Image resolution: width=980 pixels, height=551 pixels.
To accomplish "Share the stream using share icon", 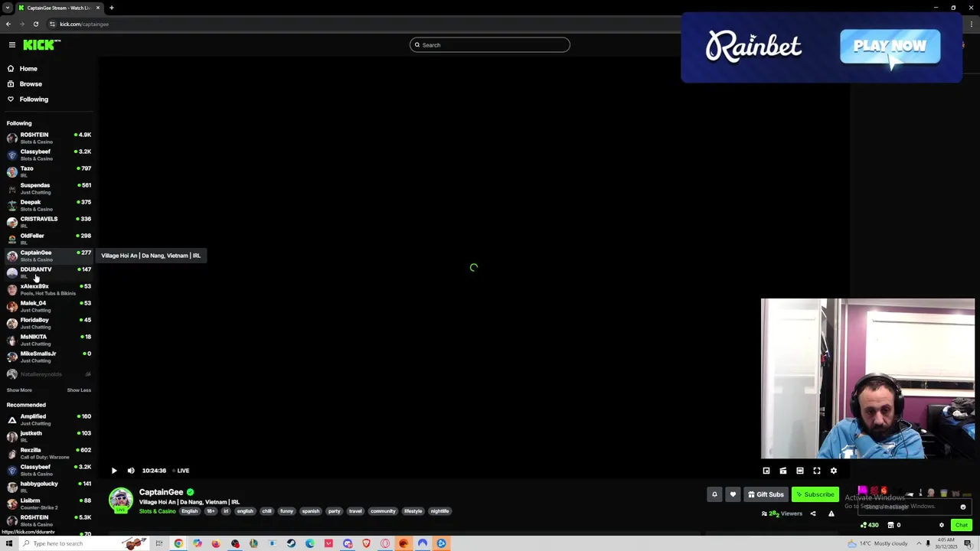I will click(x=813, y=514).
